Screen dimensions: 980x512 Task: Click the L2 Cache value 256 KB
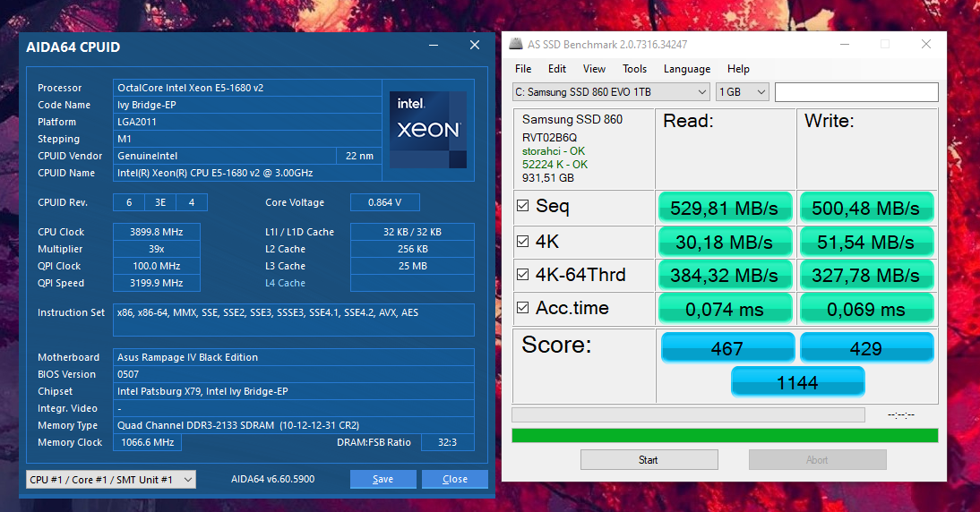click(x=412, y=249)
